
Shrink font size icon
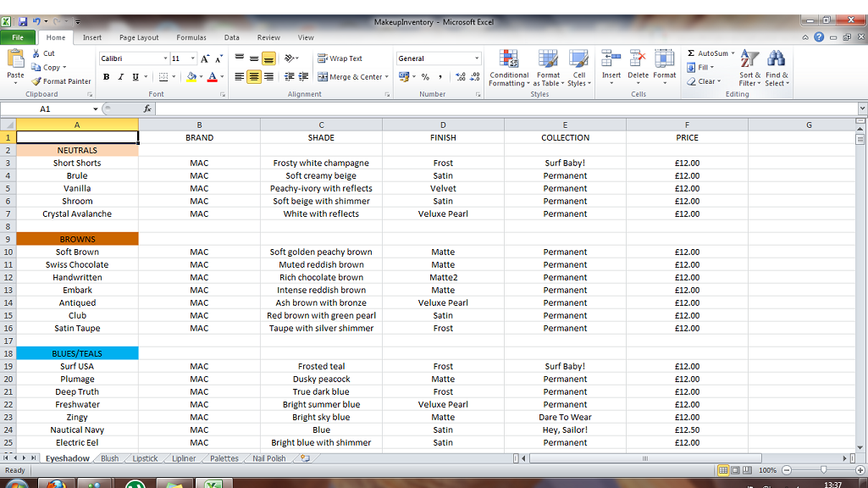219,58
